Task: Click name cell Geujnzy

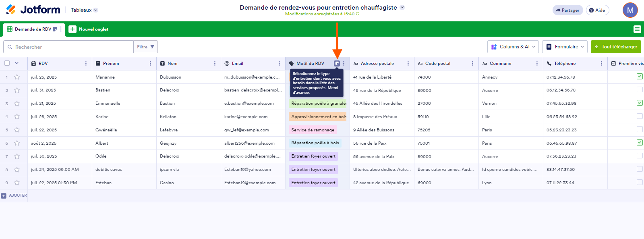Action: click(x=188, y=143)
